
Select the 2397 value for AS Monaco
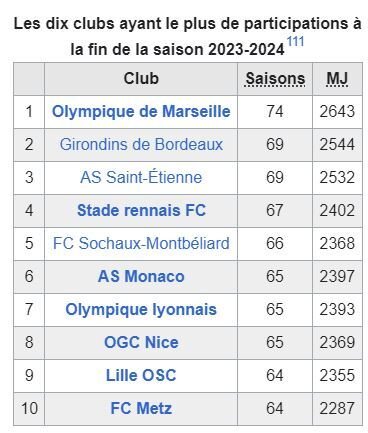click(x=337, y=277)
